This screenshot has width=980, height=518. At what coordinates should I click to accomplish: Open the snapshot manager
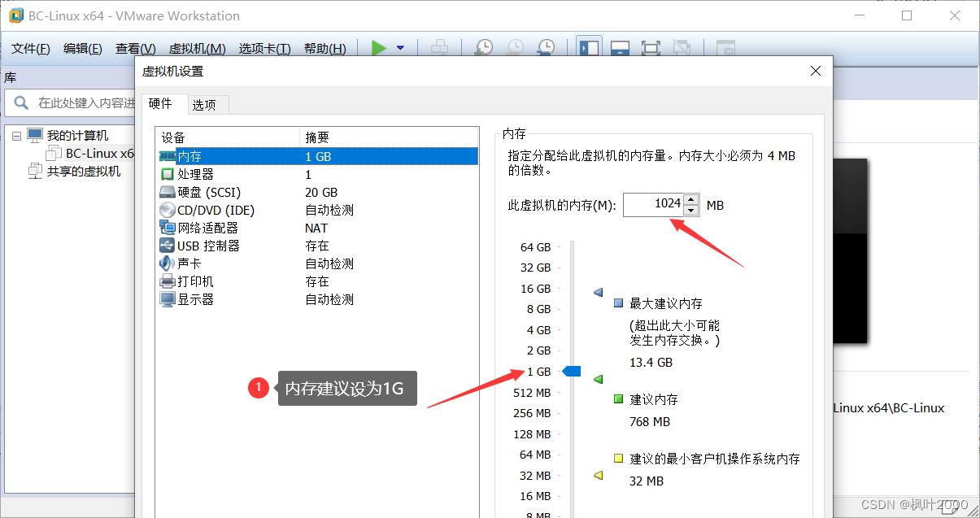(547, 47)
